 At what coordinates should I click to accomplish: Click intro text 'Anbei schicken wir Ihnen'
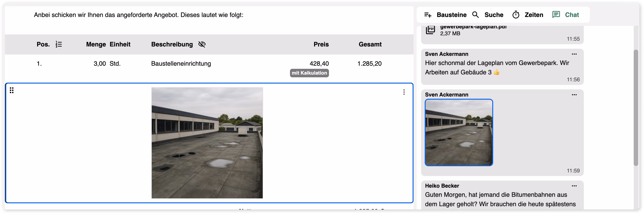point(68,15)
